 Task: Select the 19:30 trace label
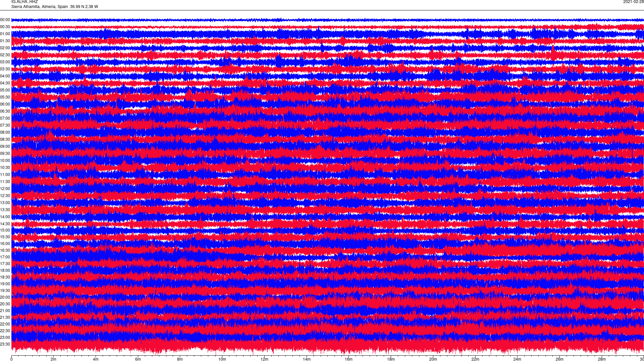(x=5, y=291)
